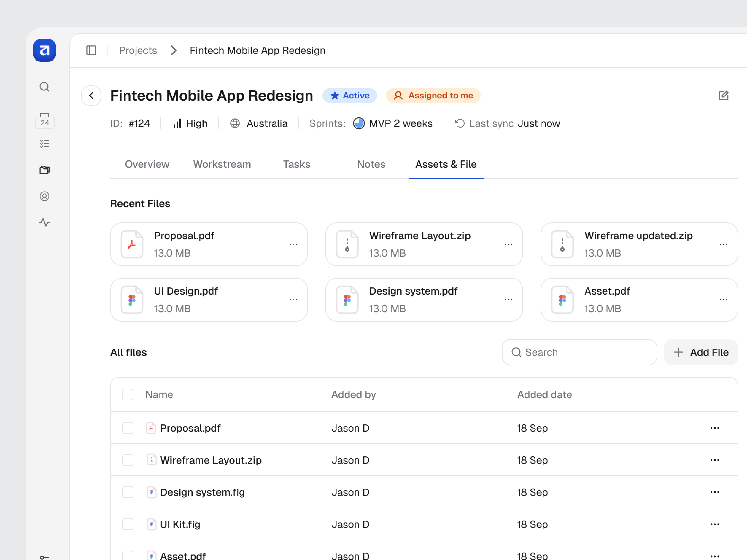Open the sidebar search icon
This screenshot has width=747, height=560.
tap(44, 87)
